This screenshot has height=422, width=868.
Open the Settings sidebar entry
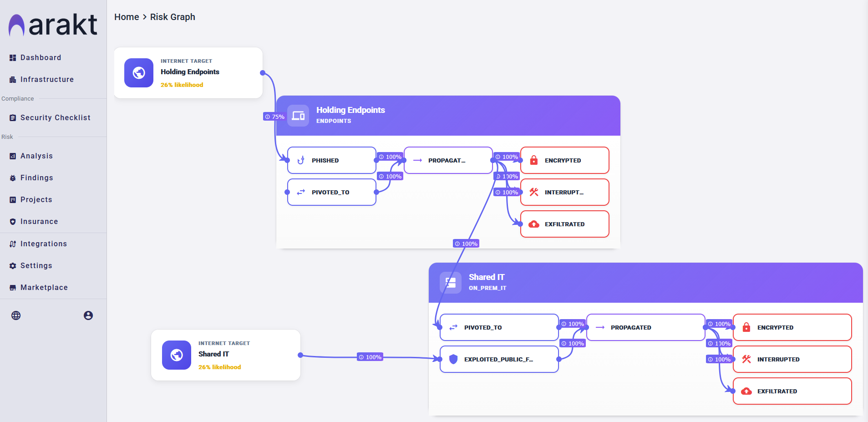(x=36, y=265)
